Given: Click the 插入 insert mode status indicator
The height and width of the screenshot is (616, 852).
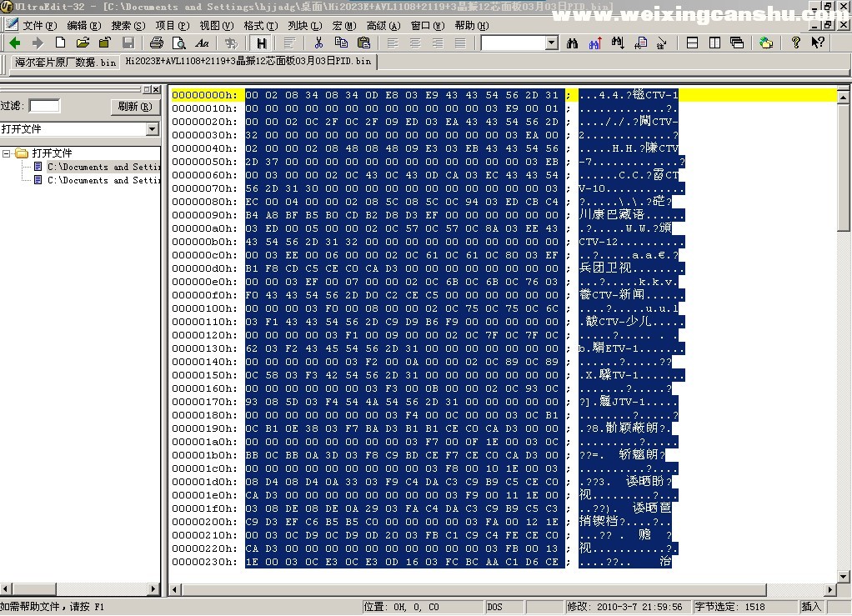Looking at the screenshot, I should tap(811, 607).
